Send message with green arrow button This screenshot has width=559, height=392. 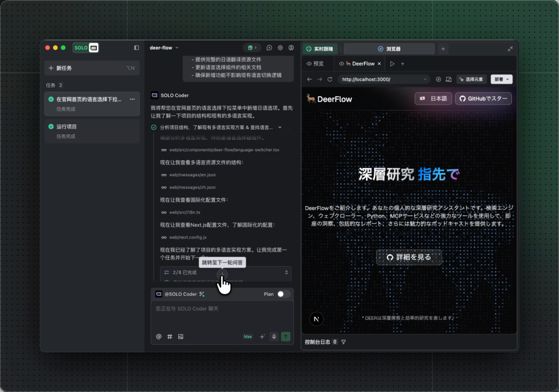tap(286, 337)
